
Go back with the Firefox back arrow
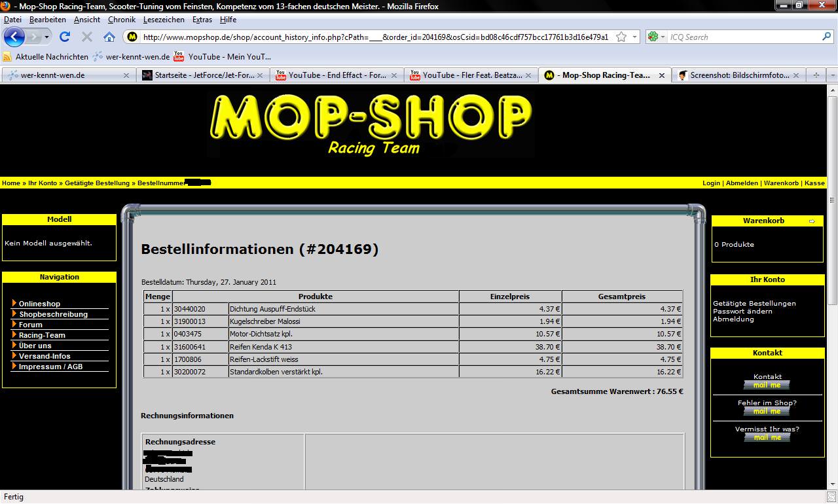click(x=14, y=37)
